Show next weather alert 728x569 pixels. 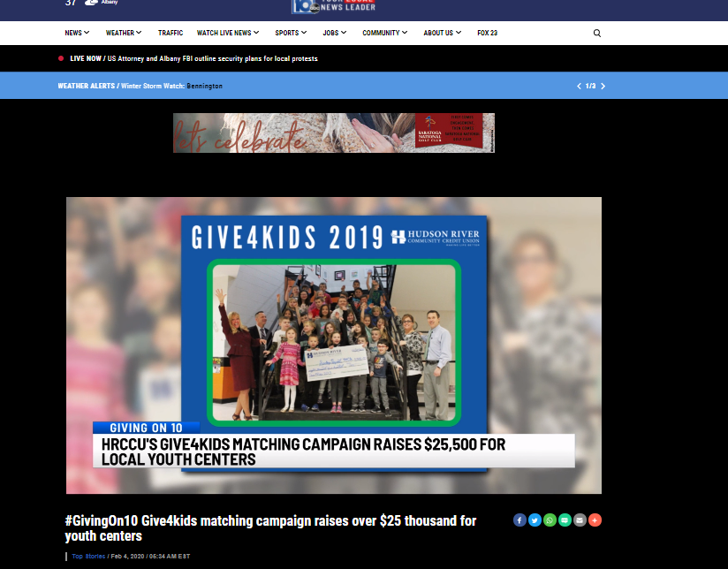[603, 86]
